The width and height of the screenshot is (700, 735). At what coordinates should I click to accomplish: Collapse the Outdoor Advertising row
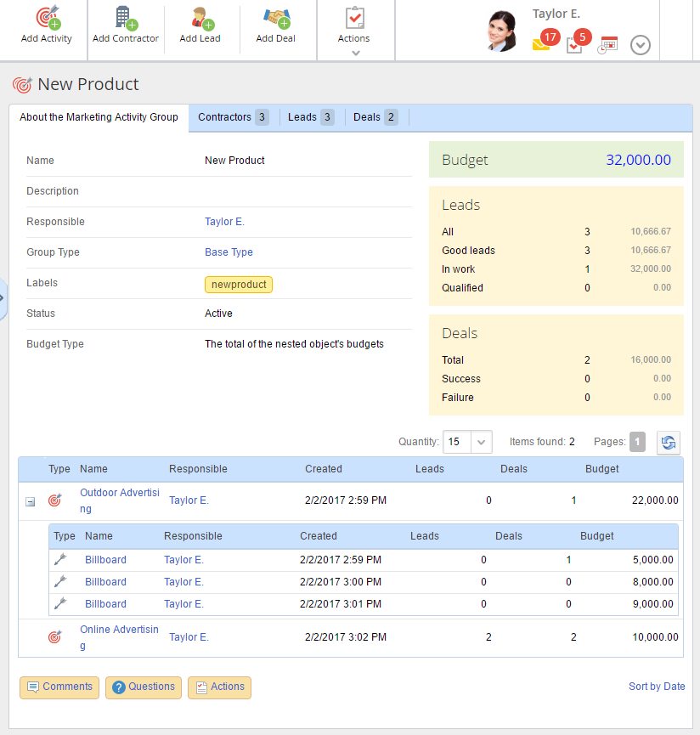point(31,502)
